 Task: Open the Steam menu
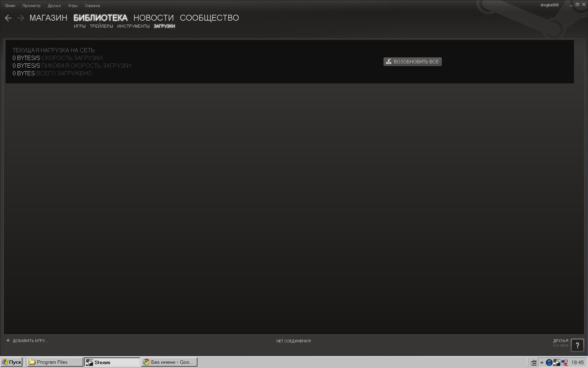[x=10, y=6]
